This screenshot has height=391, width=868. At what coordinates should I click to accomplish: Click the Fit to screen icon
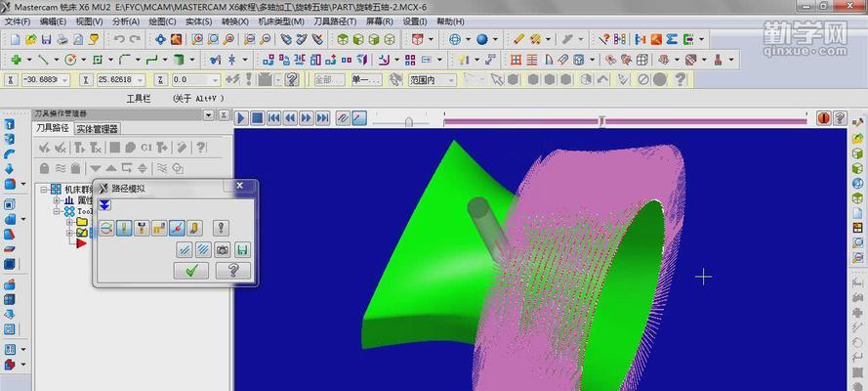point(160,39)
